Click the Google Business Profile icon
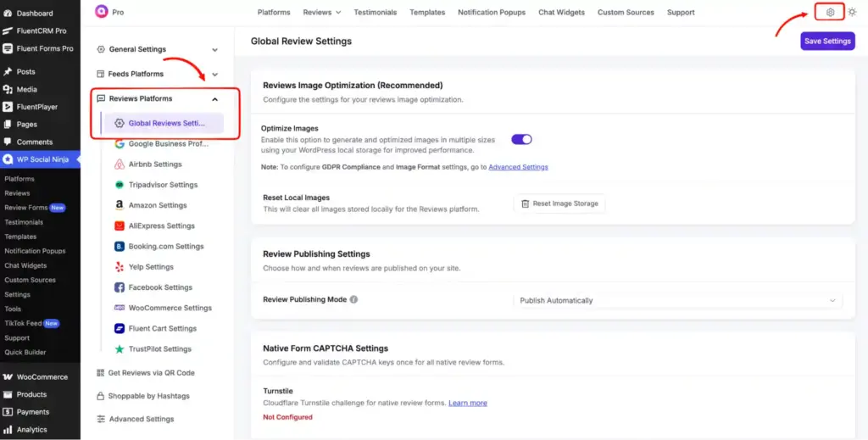 click(119, 144)
